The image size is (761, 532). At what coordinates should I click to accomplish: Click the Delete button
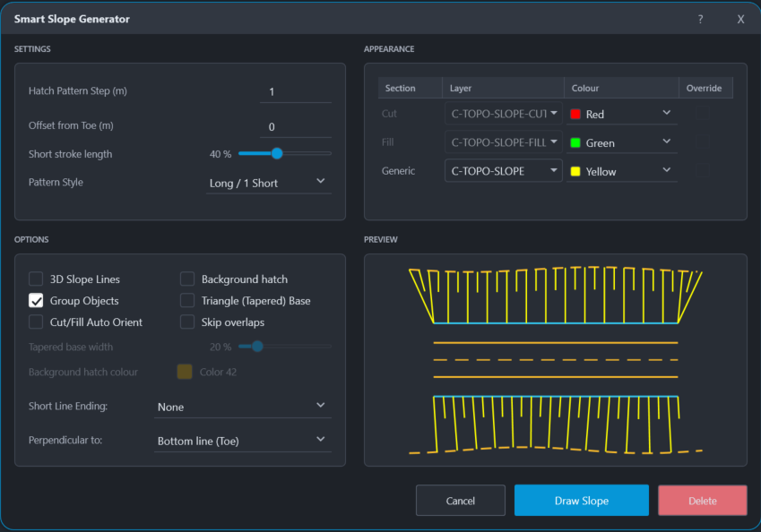[x=702, y=501]
